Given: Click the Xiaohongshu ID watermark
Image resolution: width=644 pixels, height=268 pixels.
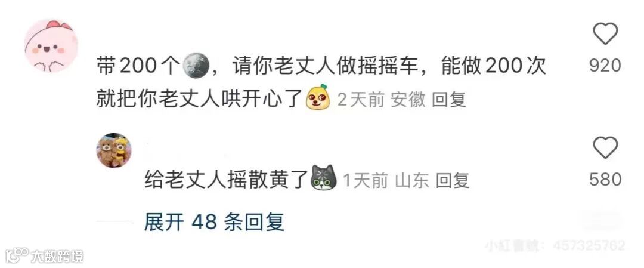Looking at the screenshot, I should [x=555, y=246].
